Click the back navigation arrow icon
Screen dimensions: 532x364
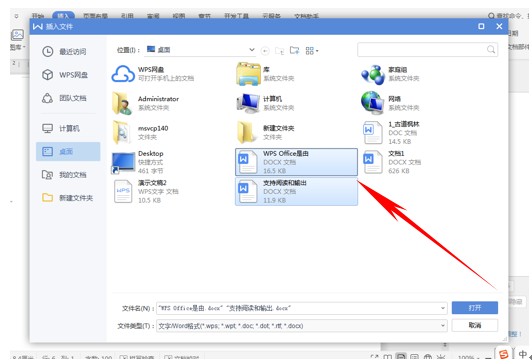pos(265,51)
